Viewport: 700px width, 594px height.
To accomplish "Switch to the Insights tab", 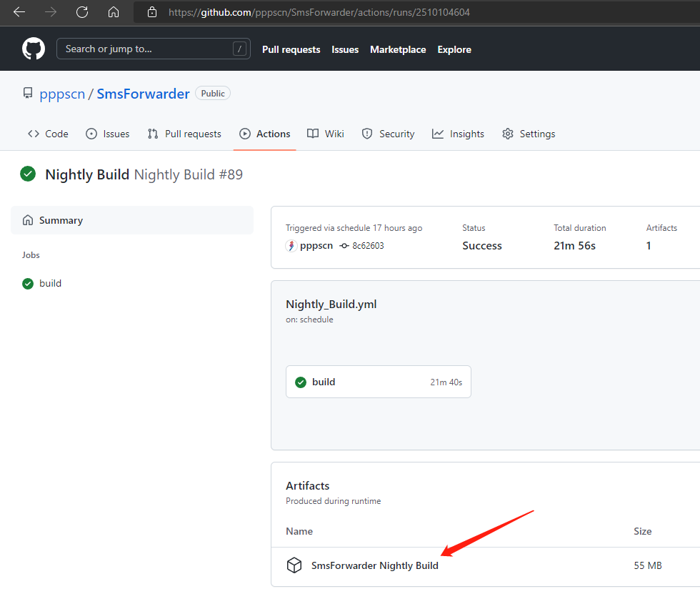I will pos(458,134).
